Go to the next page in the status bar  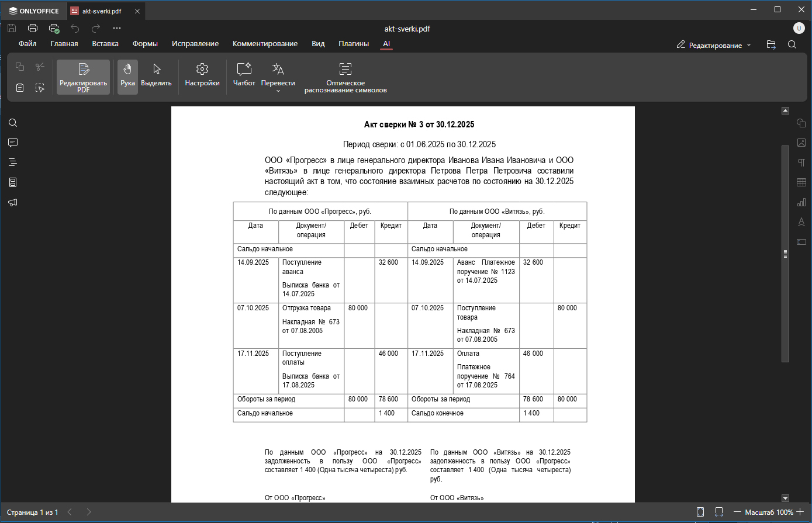click(89, 512)
